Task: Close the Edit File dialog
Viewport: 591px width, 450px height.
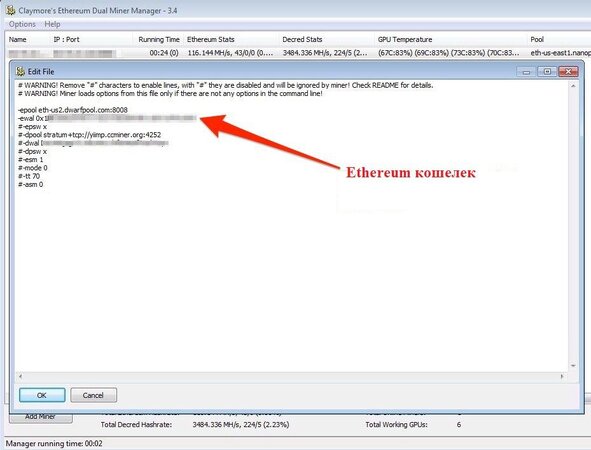Action: click(x=568, y=72)
